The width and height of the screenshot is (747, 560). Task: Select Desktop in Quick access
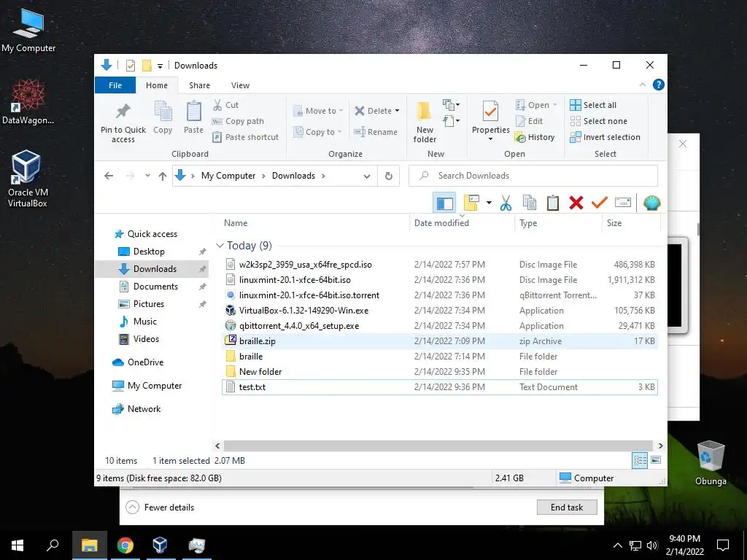click(x=149, y=252)
